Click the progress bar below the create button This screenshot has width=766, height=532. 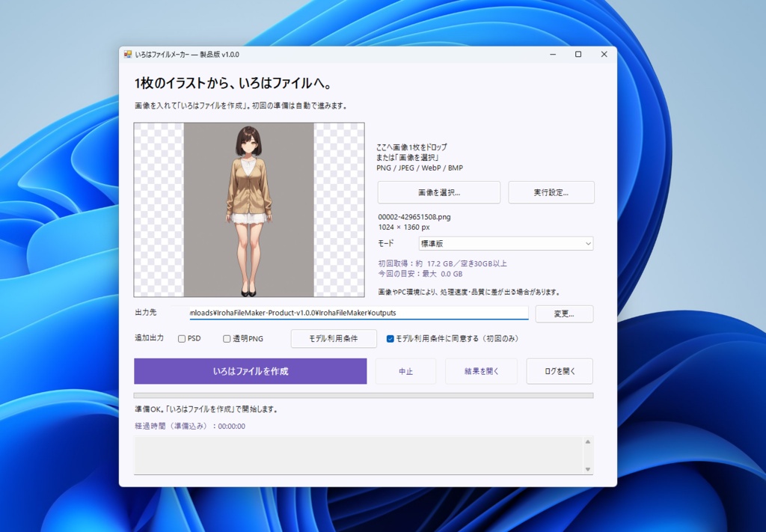point(364,395)
